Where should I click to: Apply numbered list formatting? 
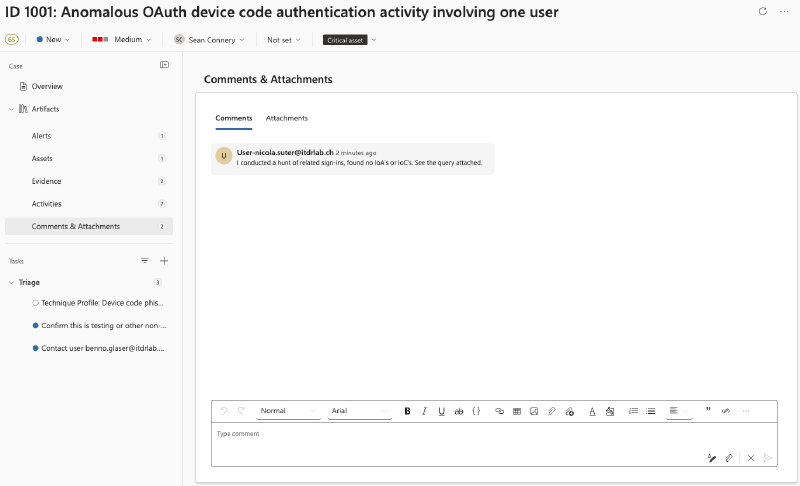(633, 411)
